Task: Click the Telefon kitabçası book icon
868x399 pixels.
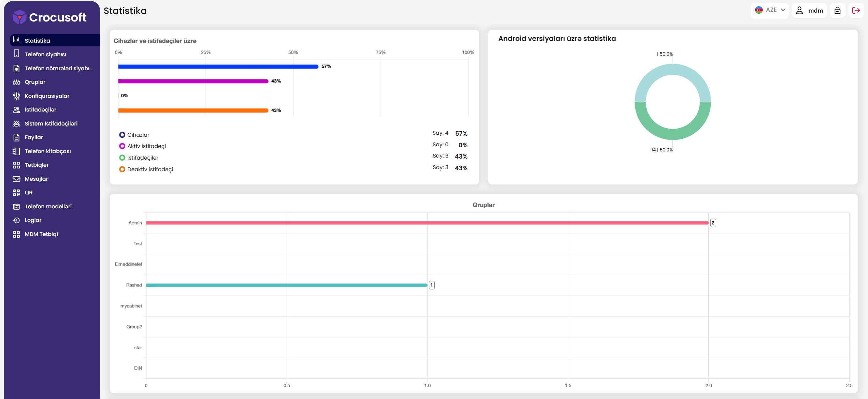Action: click(16, 151)
